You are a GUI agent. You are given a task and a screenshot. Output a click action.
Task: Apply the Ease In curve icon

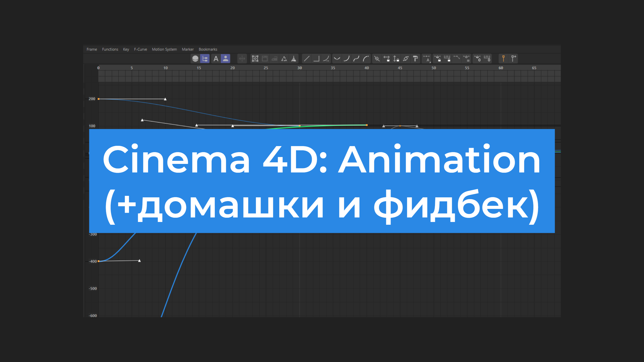[x=347, y=59]
